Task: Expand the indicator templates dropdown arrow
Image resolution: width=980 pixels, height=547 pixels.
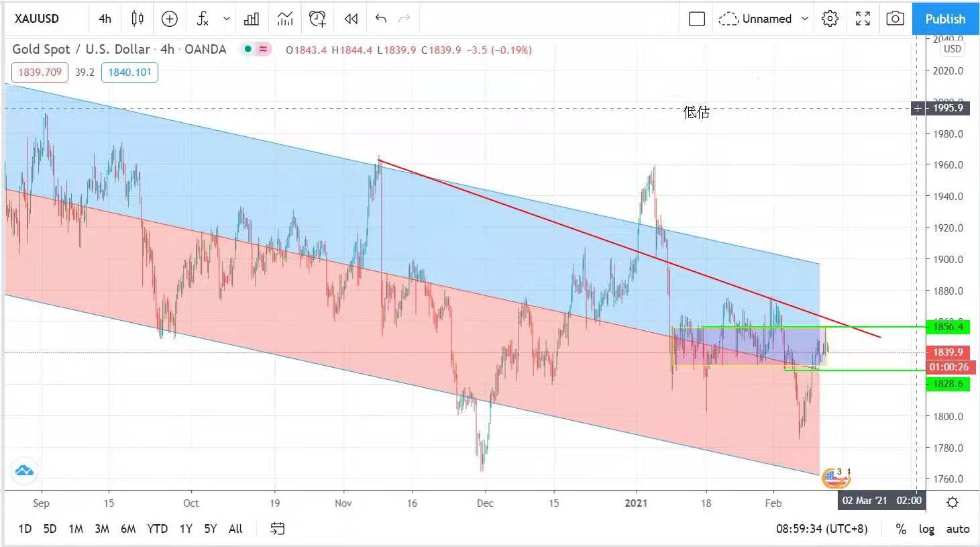Action: click(x=227, y=19)
